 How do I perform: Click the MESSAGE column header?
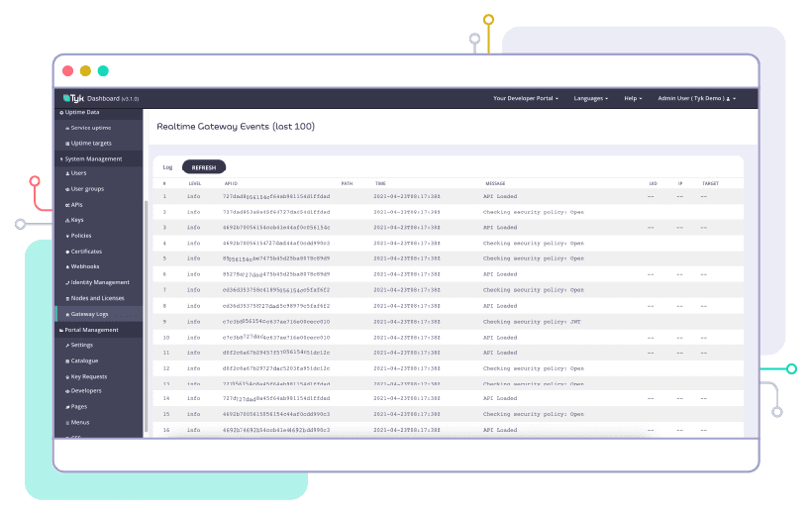pyautogui.click(x=495, y=183)
